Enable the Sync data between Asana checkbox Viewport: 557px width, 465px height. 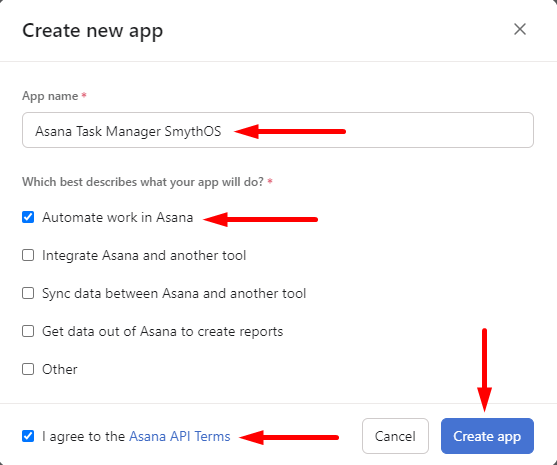[28, 293]
